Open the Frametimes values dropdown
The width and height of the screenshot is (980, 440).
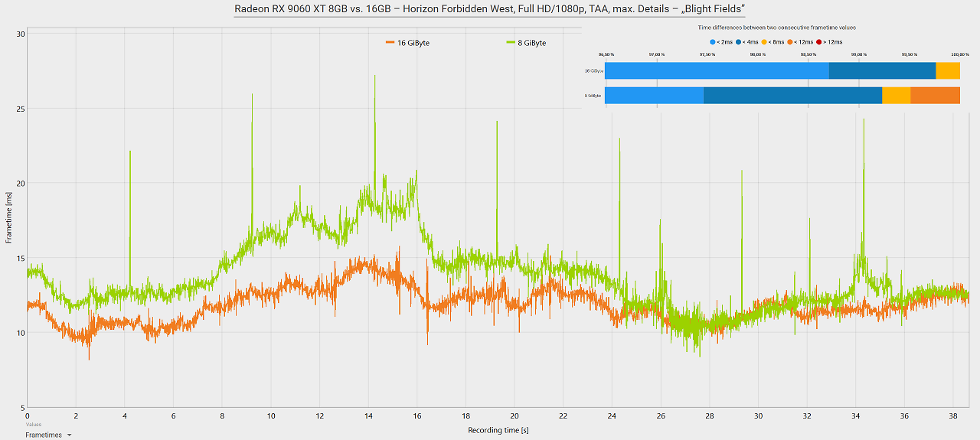click(x=48, y=434)
